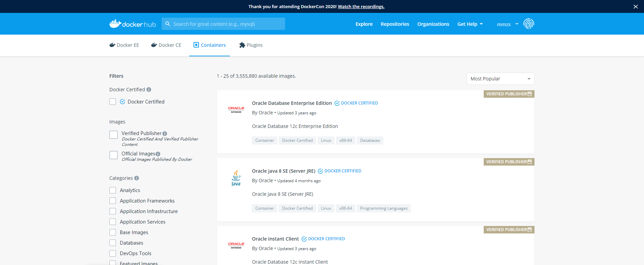Toggle the Databases category checkbox
The image size is (644, 265).
(113, 243)
